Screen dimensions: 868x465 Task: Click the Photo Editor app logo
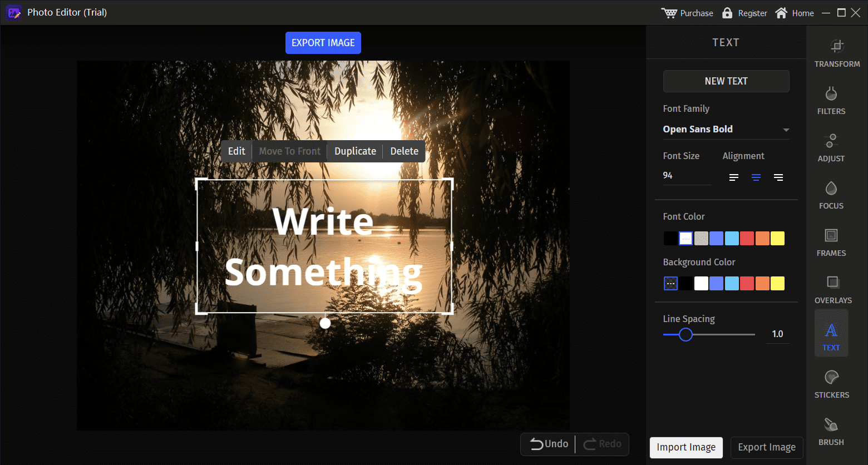click(x=13, y=12)
